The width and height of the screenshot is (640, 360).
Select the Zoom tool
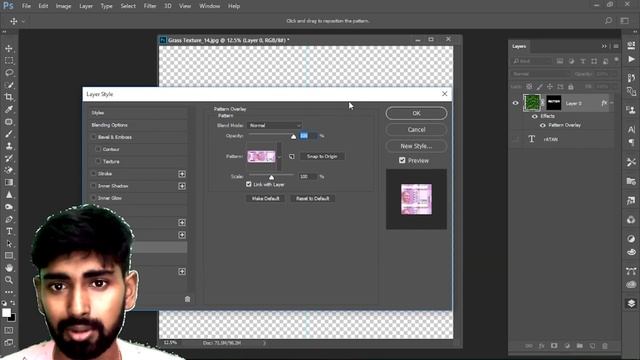point(9,280)
